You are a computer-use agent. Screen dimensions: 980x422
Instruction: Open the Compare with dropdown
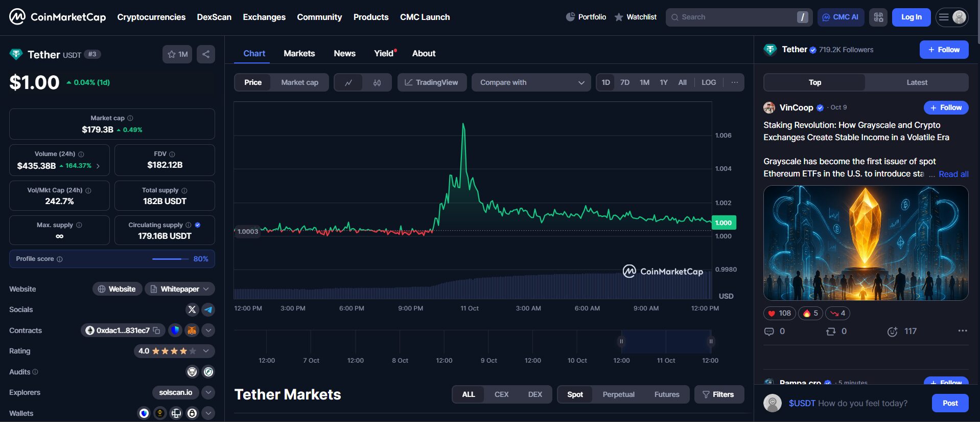coord(531,82)
